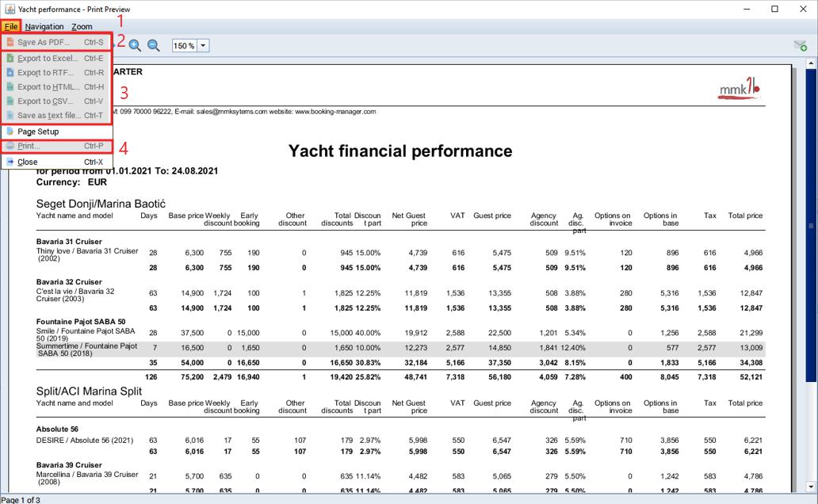Choose Export to HTML in the menu

(56, 86)
